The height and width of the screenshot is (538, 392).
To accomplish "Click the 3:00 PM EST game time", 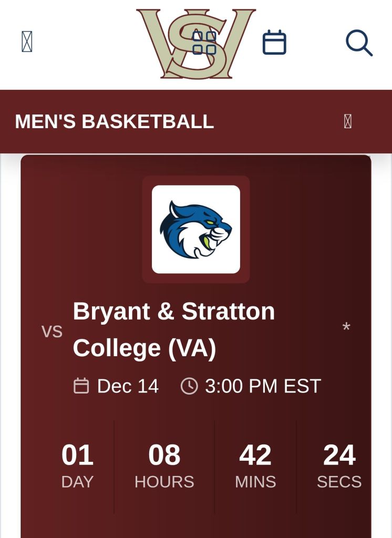I will coord(263,386).
